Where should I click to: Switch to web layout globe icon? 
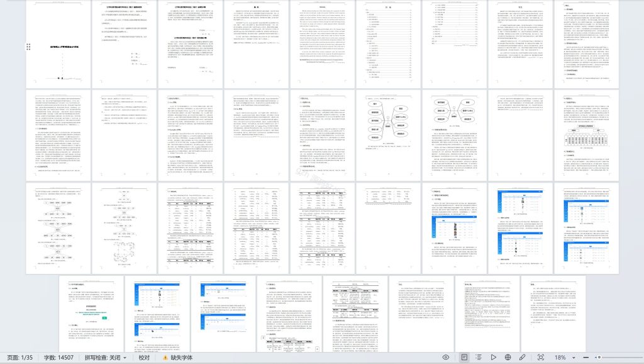508,357
